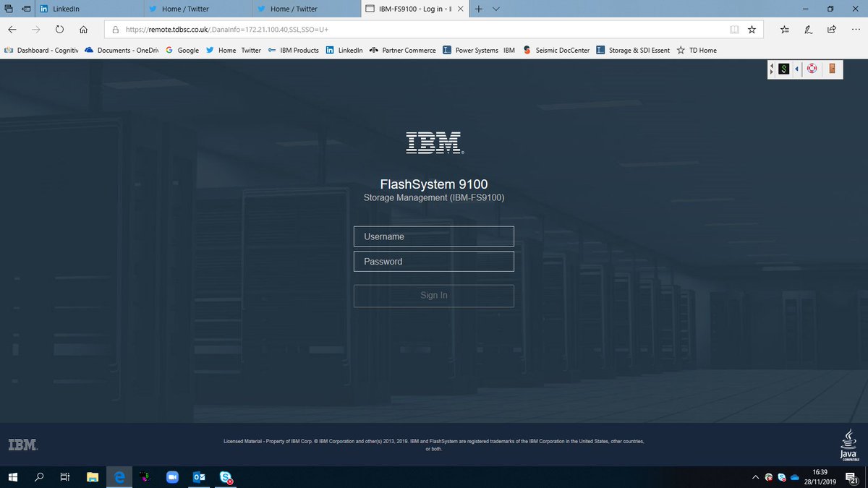
Task: Open Seismic DocCenter bookmark
Action: click(x=556, y=51)
